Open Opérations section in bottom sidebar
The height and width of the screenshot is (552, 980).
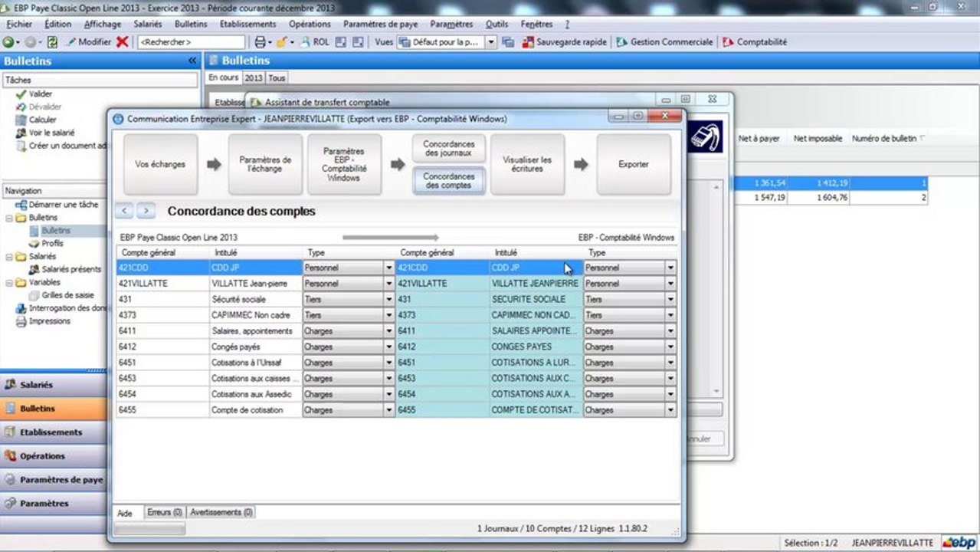click(x=54, y=456)
